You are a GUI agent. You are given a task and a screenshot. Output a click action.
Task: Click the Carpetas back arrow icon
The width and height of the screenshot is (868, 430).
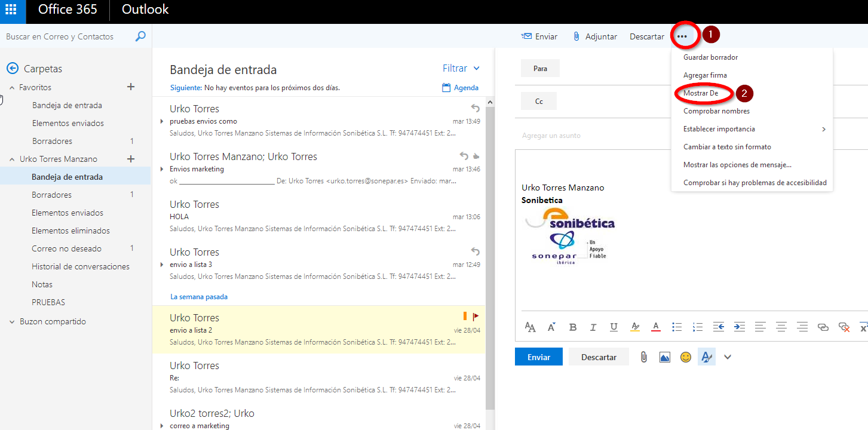coord(13,69)
